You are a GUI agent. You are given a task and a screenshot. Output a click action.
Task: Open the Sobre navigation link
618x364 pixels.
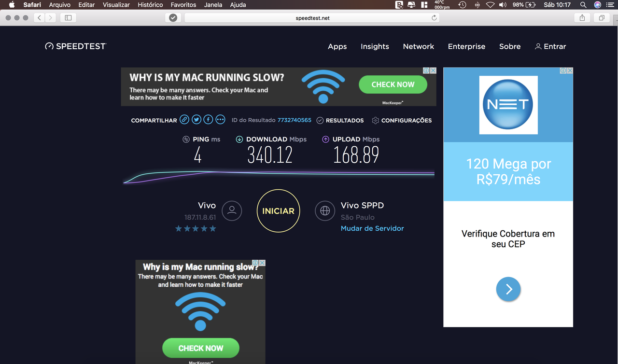point(510,46)
